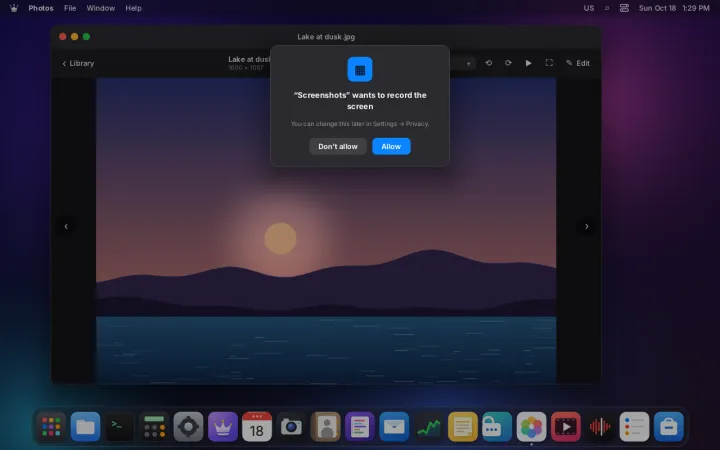Open the Window menu
The height and width of the screenshot is (450, 720).
101,8
